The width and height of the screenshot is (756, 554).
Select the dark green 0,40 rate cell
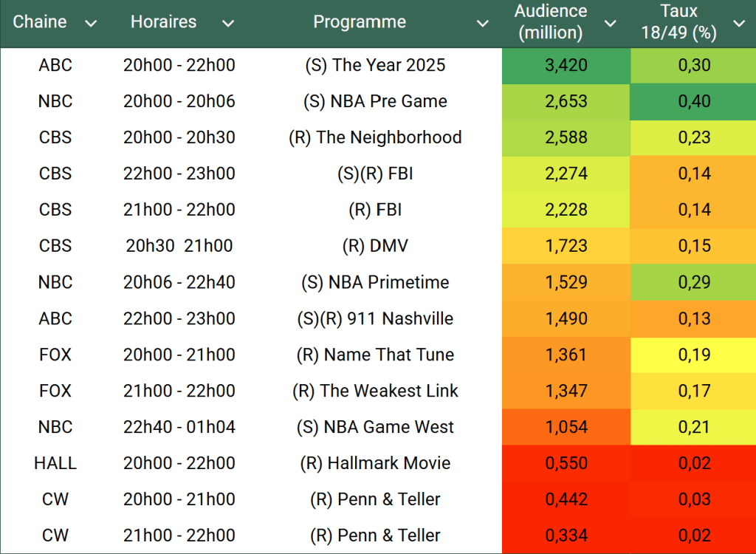(694, 101)
